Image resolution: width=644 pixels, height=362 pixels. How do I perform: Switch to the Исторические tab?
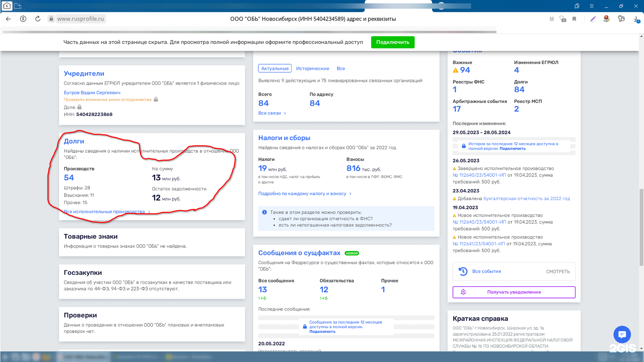coord(313,68)
